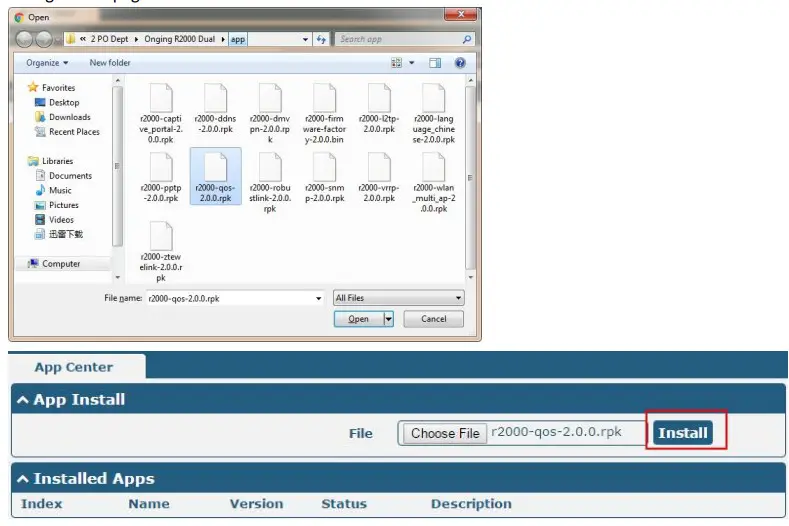Viewport: 789px width, 526px height.
Task: Select the r2000-dmvpn-2.0.0.rpk file icon
Action: point(270,98)
